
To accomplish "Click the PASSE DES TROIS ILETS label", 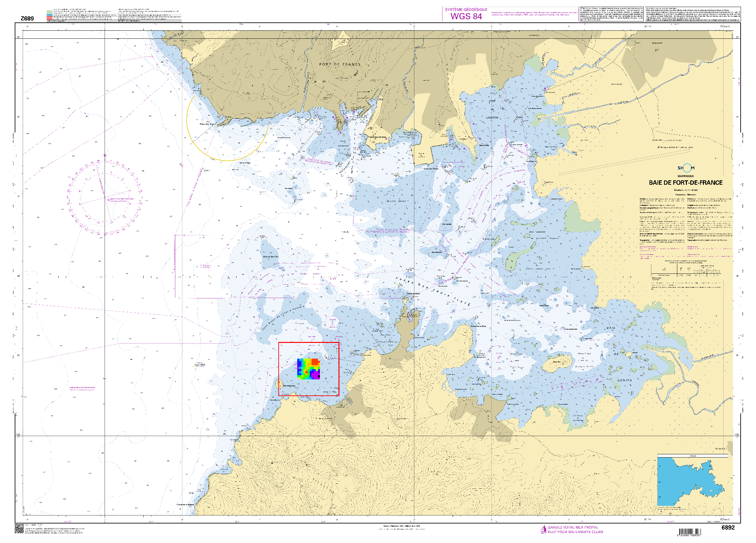I will point(433,291).
